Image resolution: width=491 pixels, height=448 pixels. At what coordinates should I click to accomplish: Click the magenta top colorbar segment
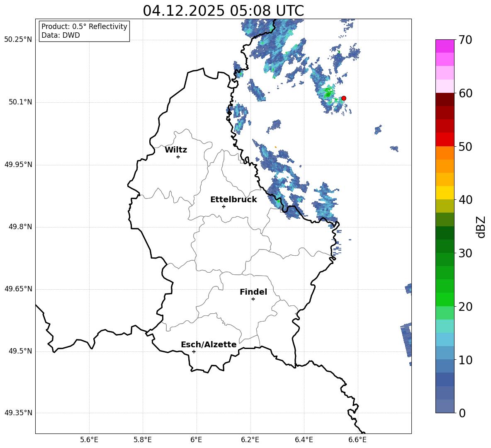tap(445, 46)
